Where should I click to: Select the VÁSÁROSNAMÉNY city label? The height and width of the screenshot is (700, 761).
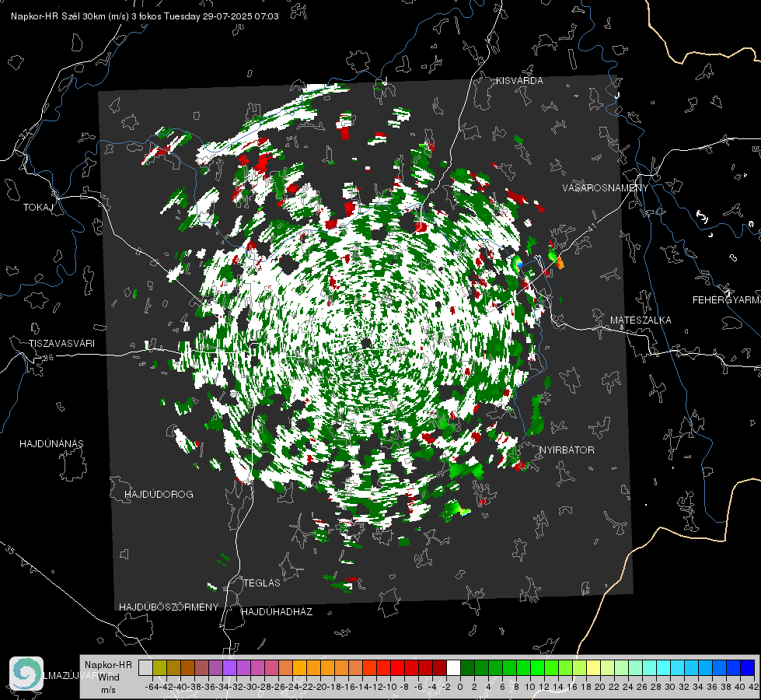[606, 188]
